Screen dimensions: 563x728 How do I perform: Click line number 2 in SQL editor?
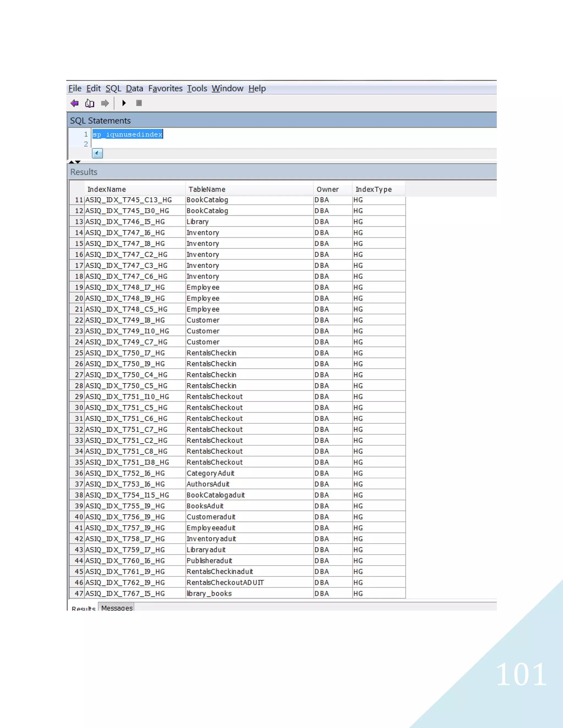pos(86,144)
